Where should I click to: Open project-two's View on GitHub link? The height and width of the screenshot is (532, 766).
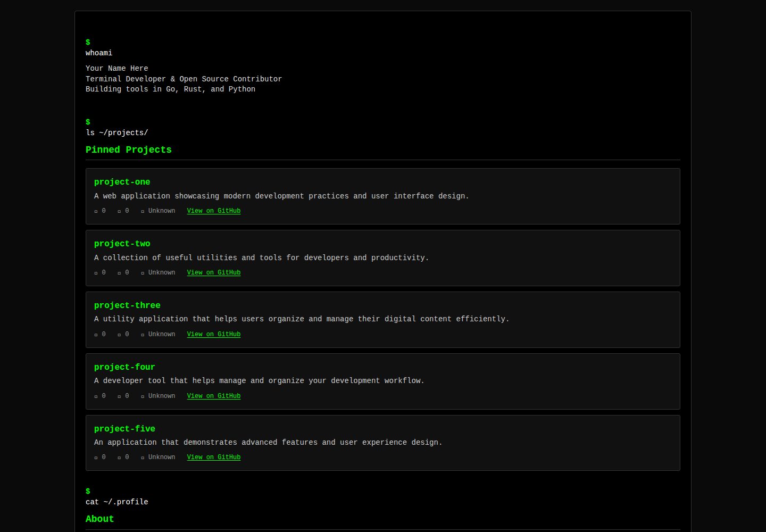tap(214, 272)
